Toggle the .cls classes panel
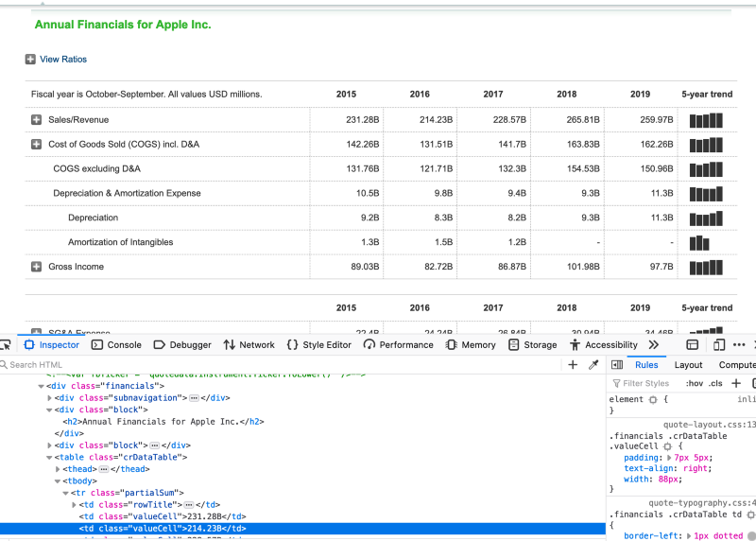This screenshot has width=756, height=541. [715, 383]
